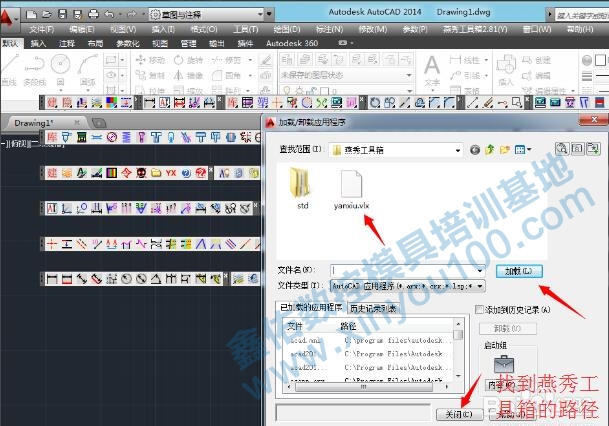This screenshot has height=426, width=609.
Task: Click the Undo arrow in quick access toolbar
Action: click(x=109, y=15)
